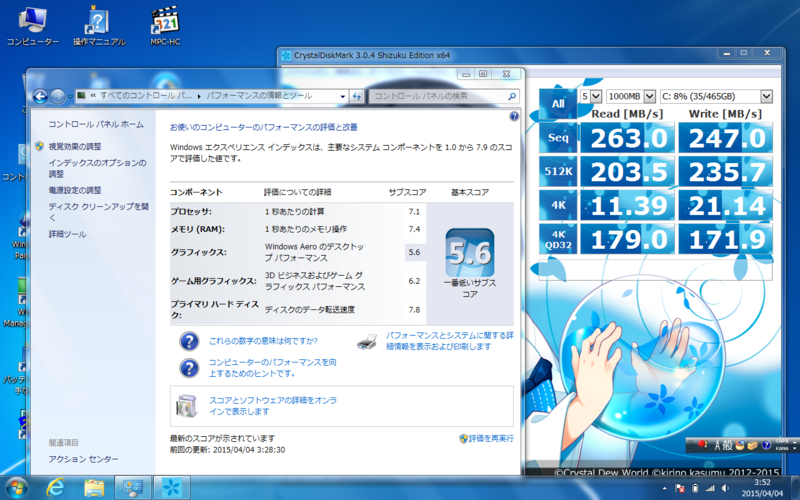Click the パフォーマンスの情報とツール breadcrumb

click(259, 96)
